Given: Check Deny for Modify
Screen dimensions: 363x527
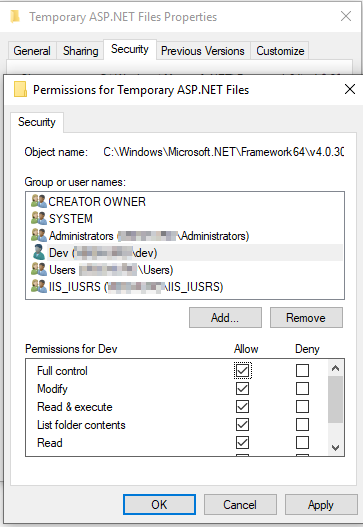Looking at the screenshot, I should click(302, 389).
